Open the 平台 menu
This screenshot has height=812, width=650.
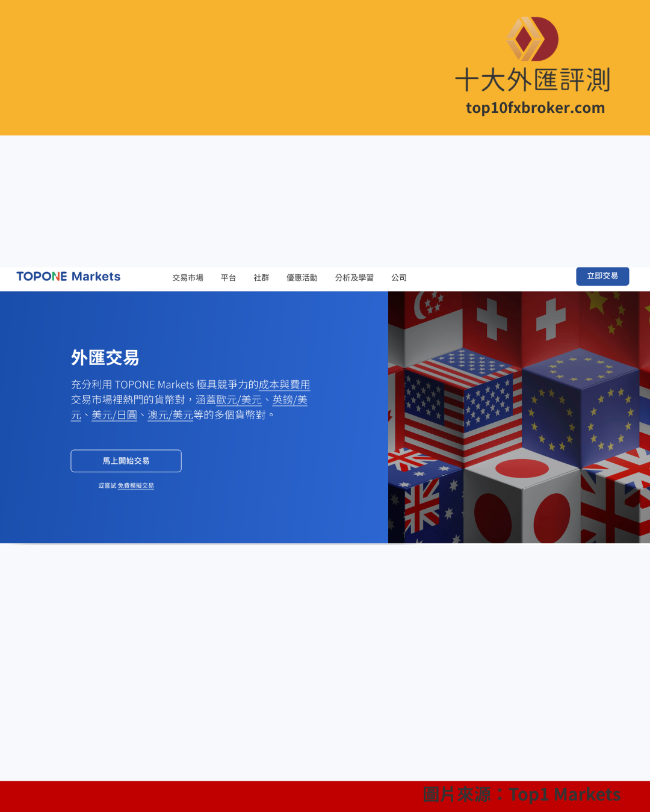(228, 278)
